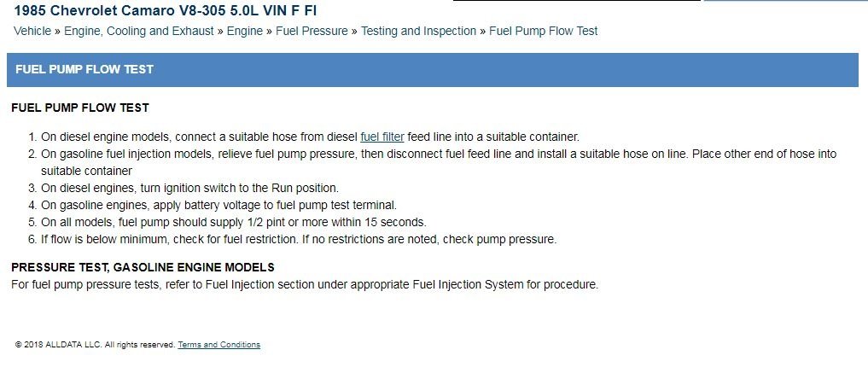Click step 4 about applying battery voltage
This screenshot has height=373, width=868.
219,205
